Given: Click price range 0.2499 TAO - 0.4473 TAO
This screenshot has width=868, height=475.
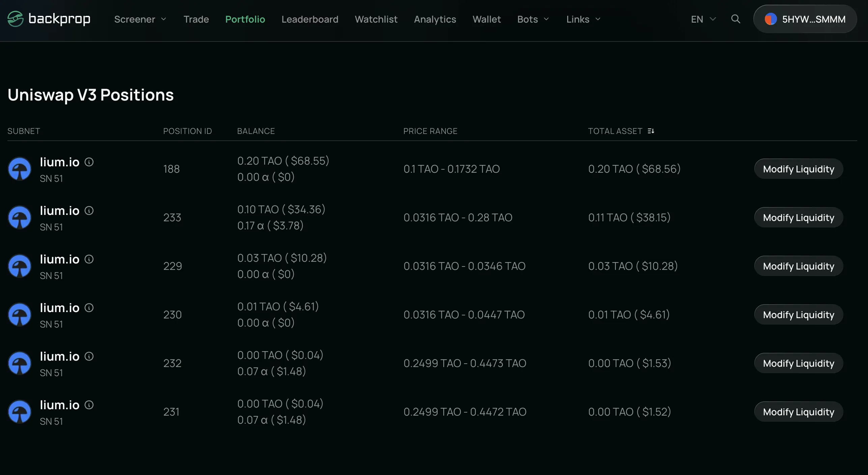Looking at the screenshot, I should (x=465, y=363).
